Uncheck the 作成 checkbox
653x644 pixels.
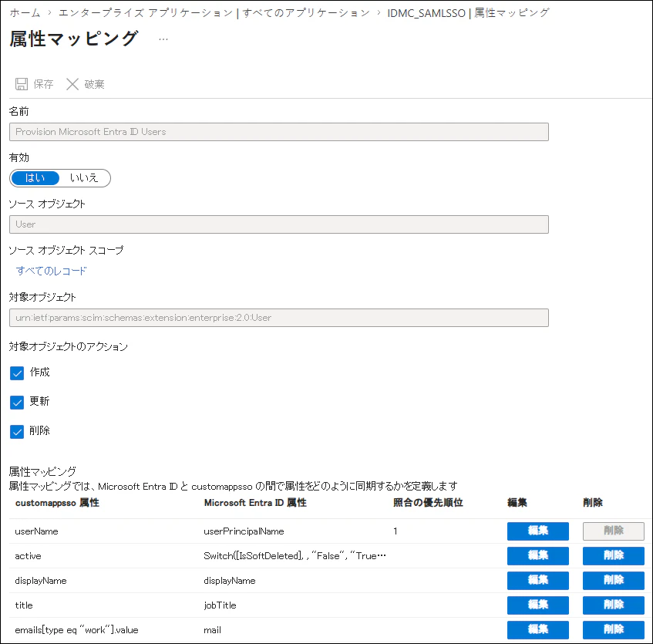coord(17,373)
